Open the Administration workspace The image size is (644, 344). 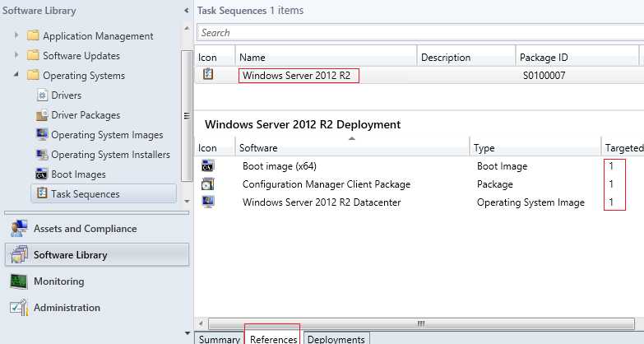tap(97, 308)
